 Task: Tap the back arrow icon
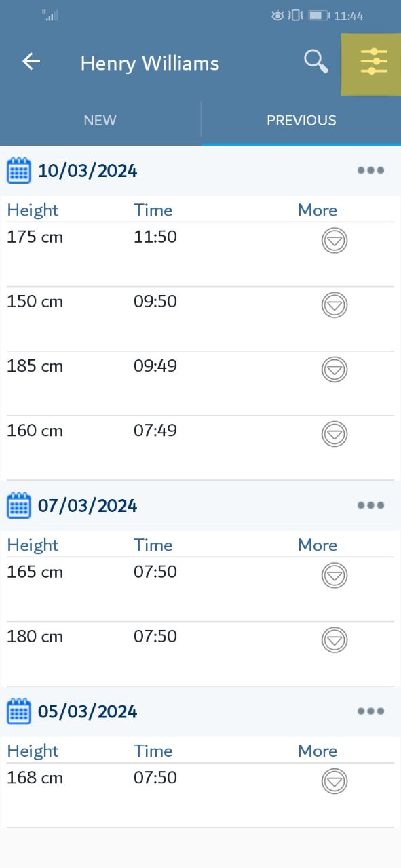point(31,62)
